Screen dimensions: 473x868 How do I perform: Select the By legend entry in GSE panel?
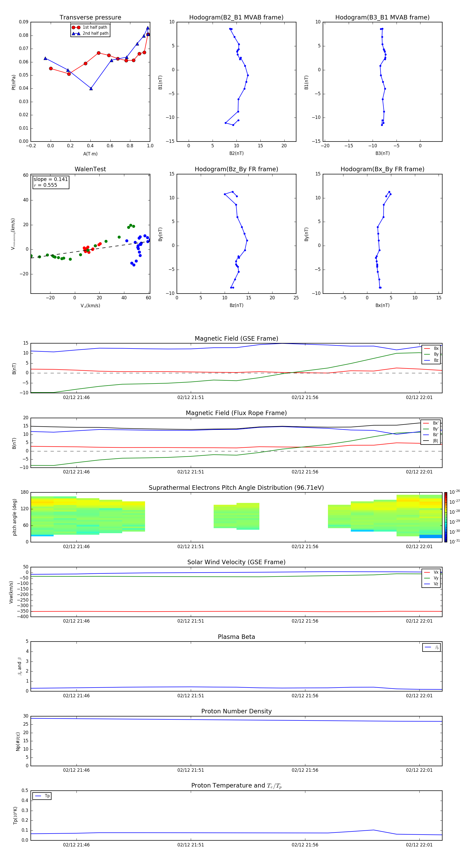point(431,355)
